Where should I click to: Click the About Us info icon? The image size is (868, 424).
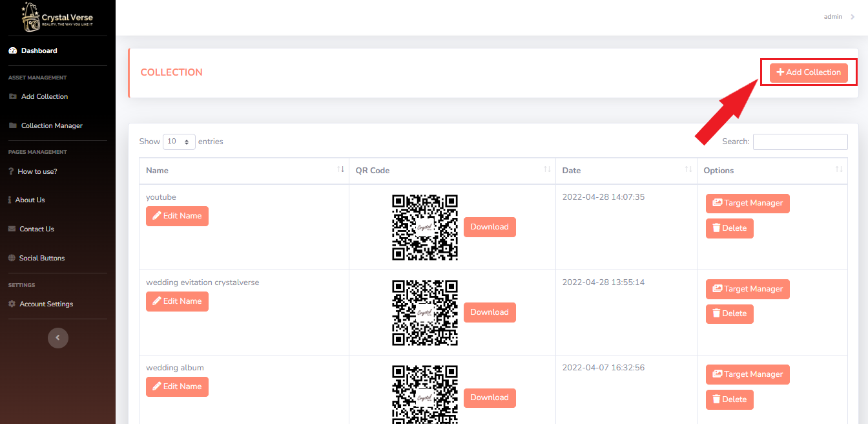[10, 200]
